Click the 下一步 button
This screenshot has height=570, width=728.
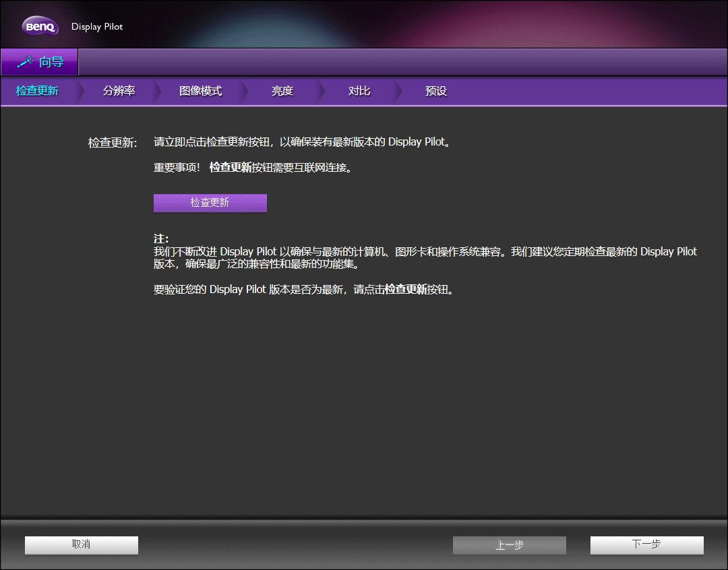pos(646,545)
